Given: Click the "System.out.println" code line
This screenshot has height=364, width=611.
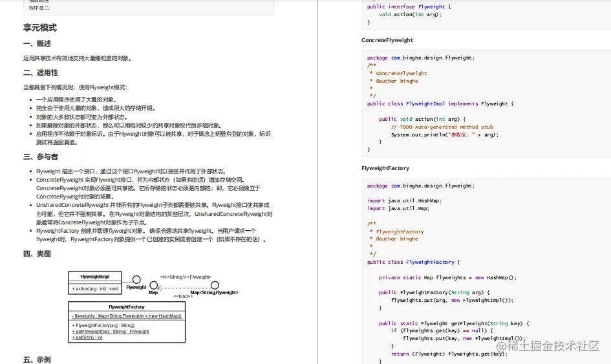Looking at the screenshot, I should pos(445,135).
